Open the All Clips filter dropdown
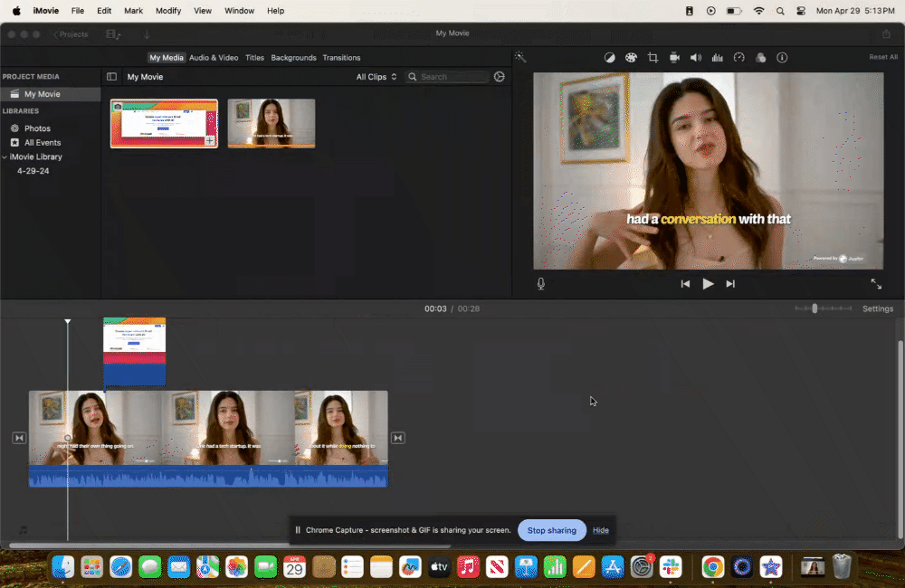 pyautogui.click(x=376, y=77)
